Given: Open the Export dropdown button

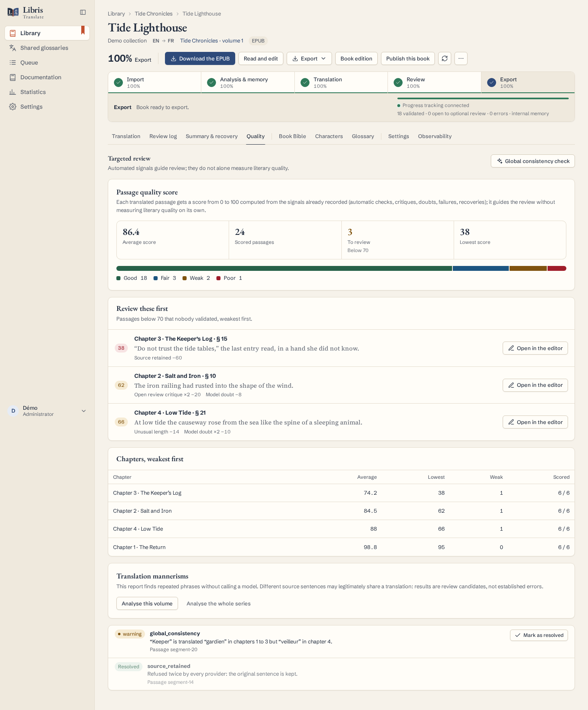Looking at the screenshot, I should (x=309, y=58).
